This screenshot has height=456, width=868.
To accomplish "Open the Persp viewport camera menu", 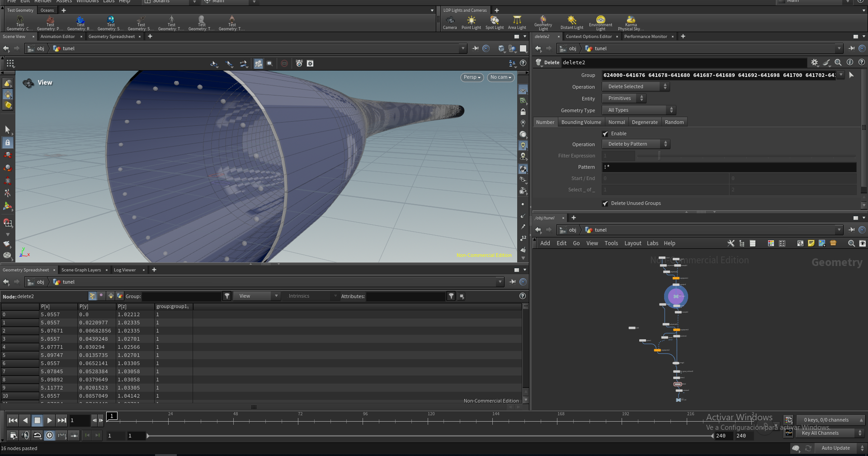I will coord(472,77).
